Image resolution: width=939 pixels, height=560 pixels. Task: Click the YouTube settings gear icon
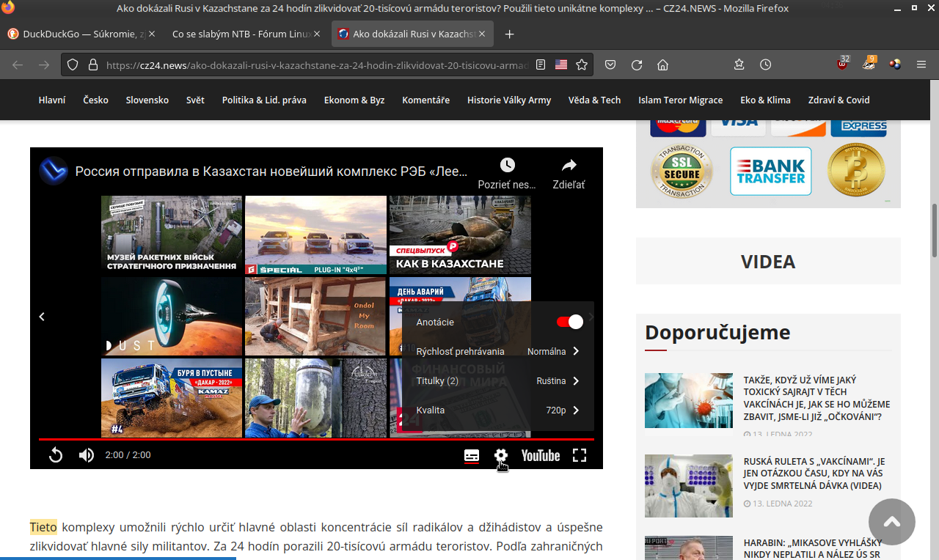501,455
